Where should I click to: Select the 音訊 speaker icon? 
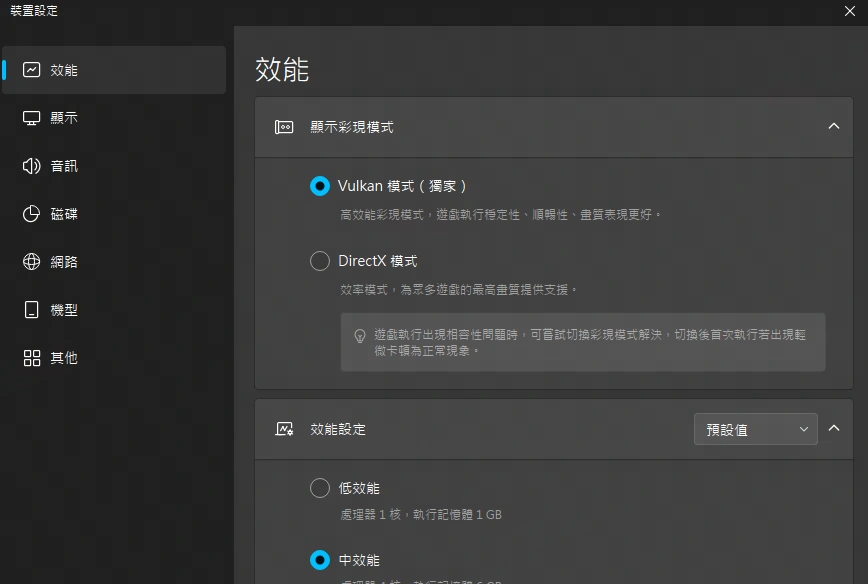pos(33,166)
